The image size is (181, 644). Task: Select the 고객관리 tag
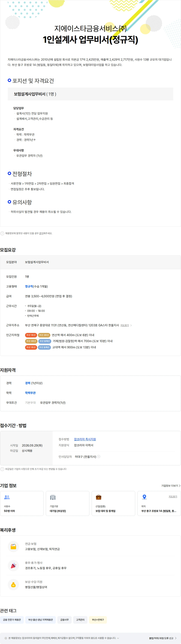coord(80,620)
